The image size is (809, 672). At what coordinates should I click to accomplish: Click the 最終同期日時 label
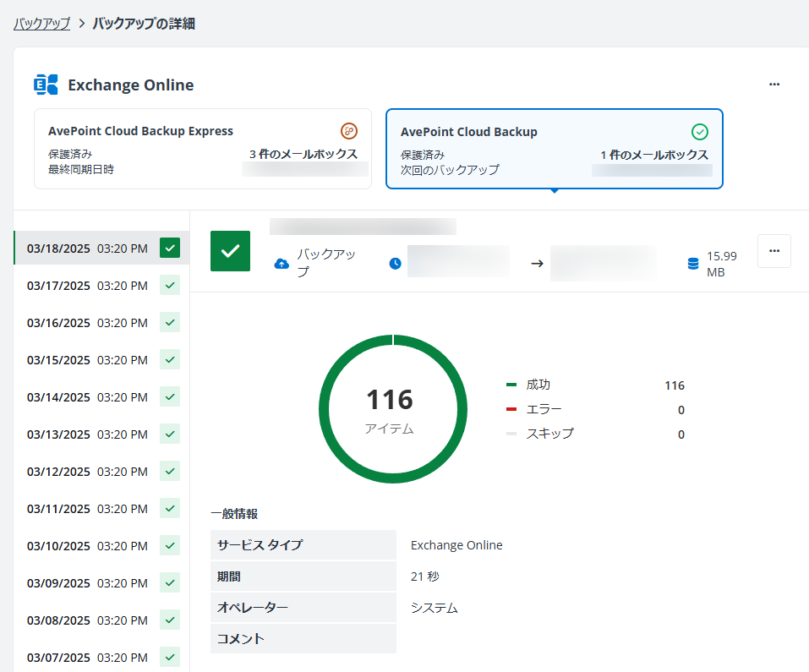(81, 169)
